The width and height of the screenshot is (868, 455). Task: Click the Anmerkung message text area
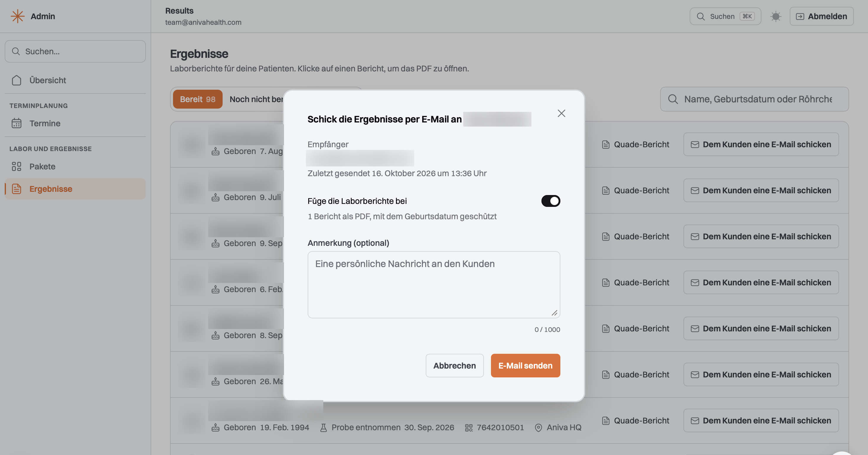click(x=434, y=284)
